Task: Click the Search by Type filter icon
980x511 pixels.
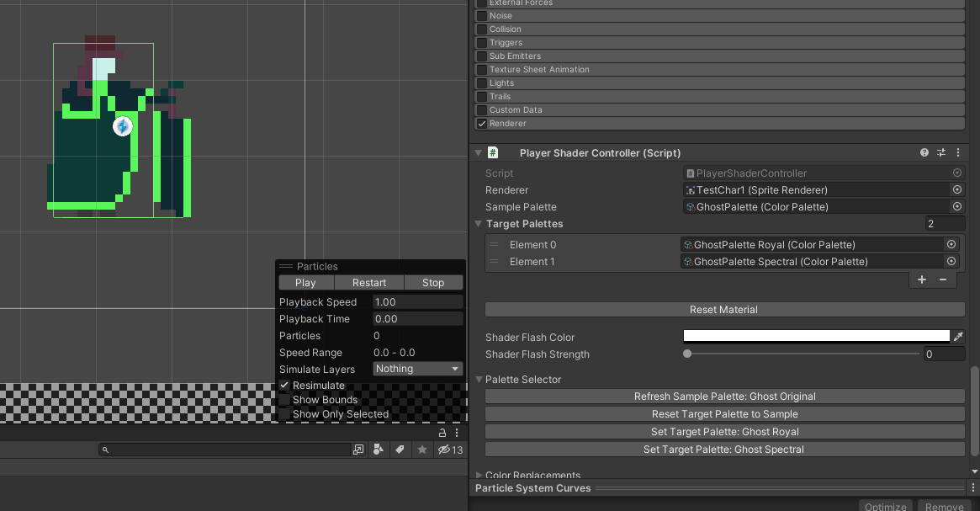Action: (x=378, y=450)
